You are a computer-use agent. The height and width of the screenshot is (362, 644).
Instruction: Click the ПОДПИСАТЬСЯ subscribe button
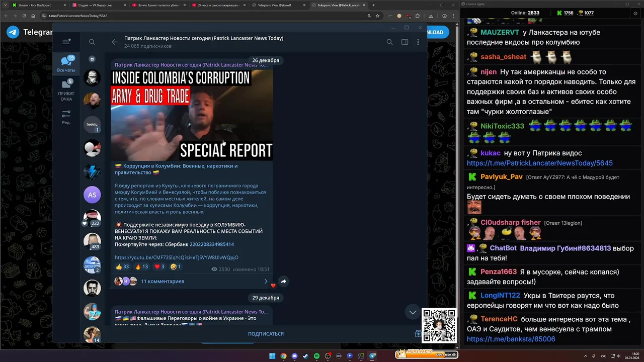(266, 334)
